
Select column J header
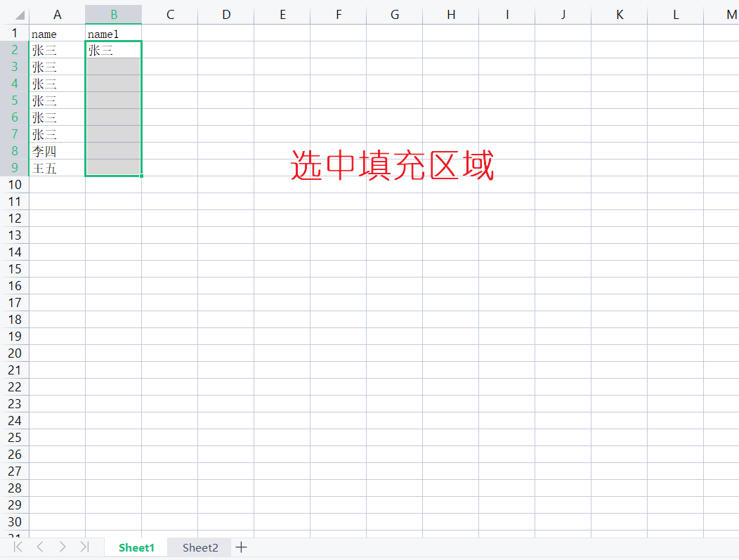pyautogui.click(x=563, y=15)
